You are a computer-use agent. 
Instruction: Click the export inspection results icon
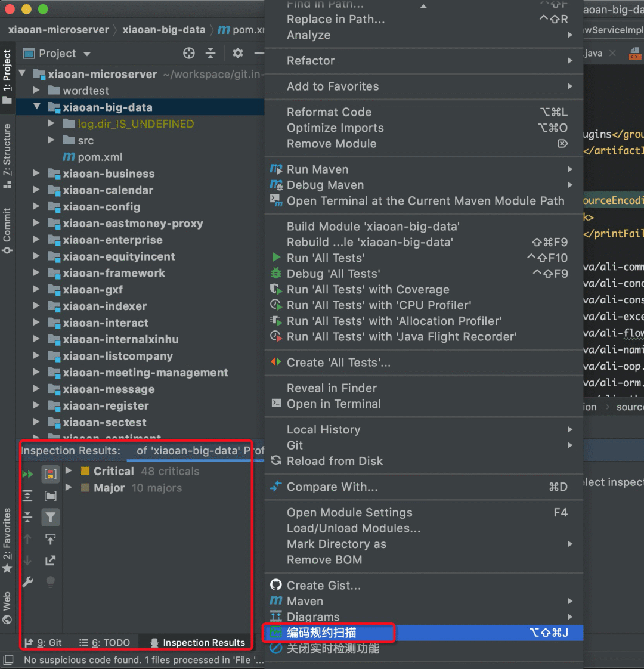pos(50,560)
